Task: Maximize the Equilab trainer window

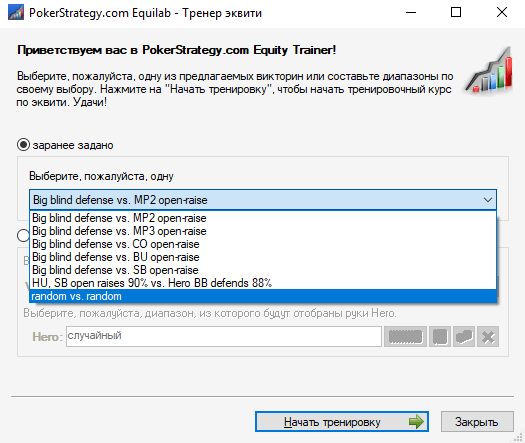Action: 456,13
